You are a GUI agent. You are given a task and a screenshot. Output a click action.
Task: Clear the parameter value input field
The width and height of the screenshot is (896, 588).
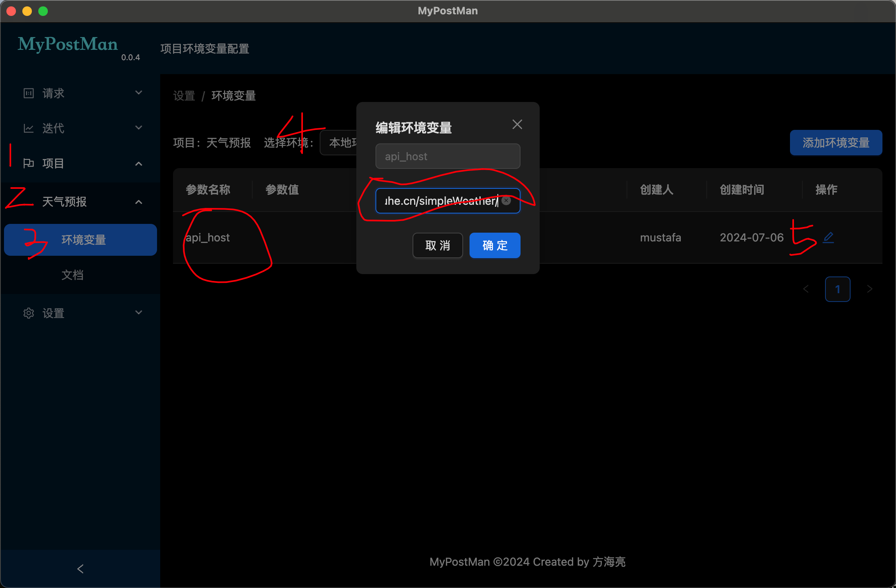pos(506,201)
